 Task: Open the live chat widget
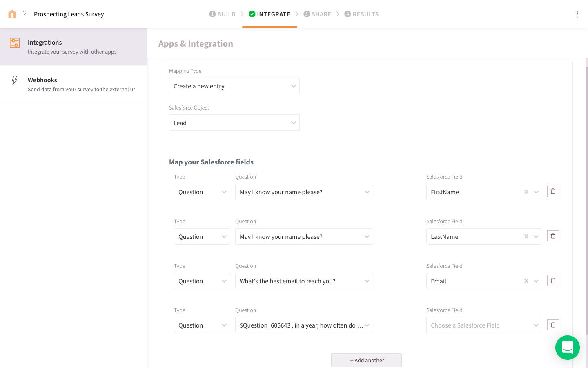pos(567,348)
